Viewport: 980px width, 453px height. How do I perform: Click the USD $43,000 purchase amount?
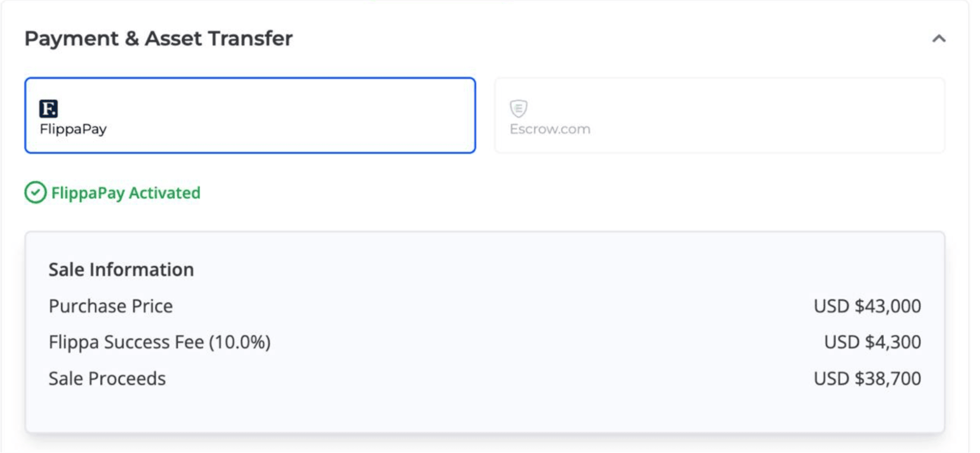[x=867, y=306]
